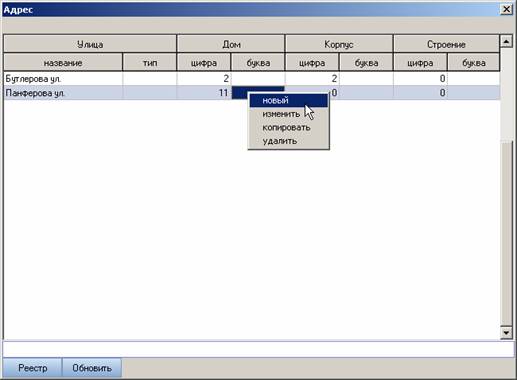Click the vertical scrollbar thumb
The width and height of the screenshot is (517, 380).
(x=506, y=233)
